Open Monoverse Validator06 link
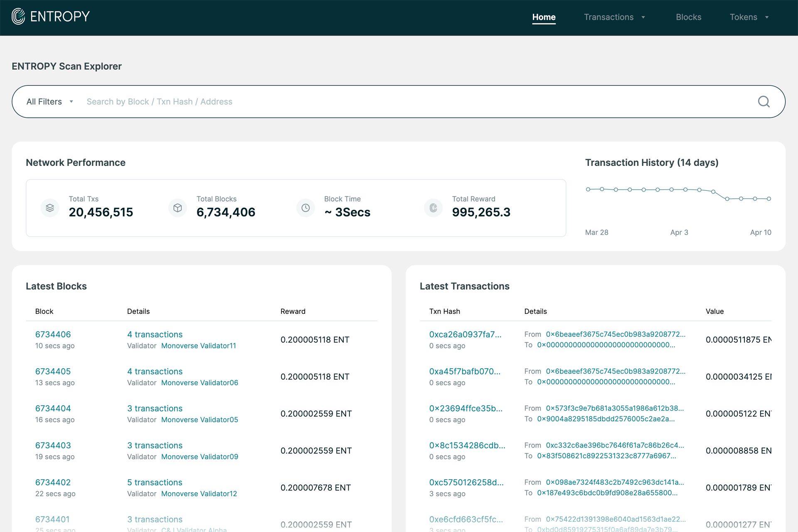This screenshot has height=532, width=798. 199,382
